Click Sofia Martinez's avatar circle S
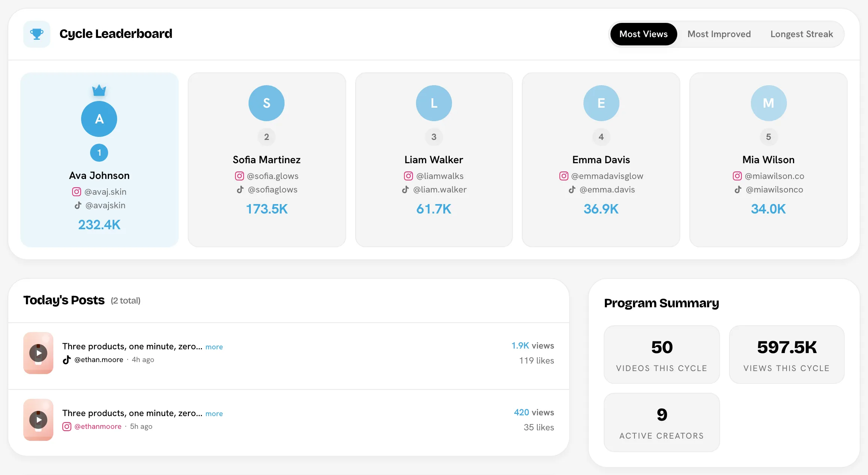Image resolution: width=868 pixels, height=475 pixels. click(x=267, y=103)
